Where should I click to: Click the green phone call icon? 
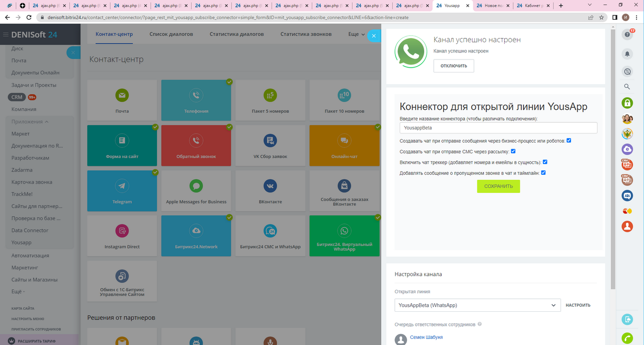pyautogui.click(x=627, y=338)
